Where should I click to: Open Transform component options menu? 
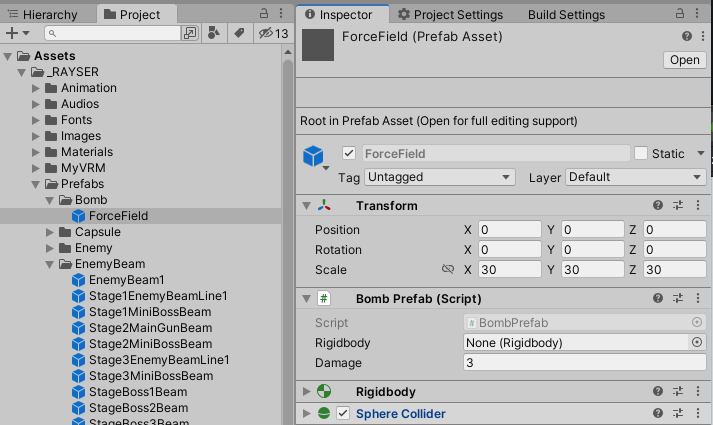[698, 205]
